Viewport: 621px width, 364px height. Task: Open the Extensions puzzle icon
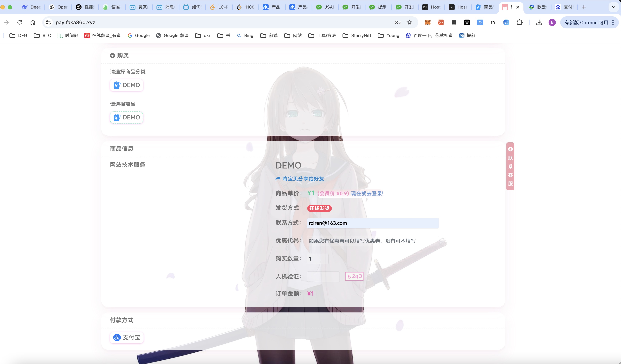[519, 22]
